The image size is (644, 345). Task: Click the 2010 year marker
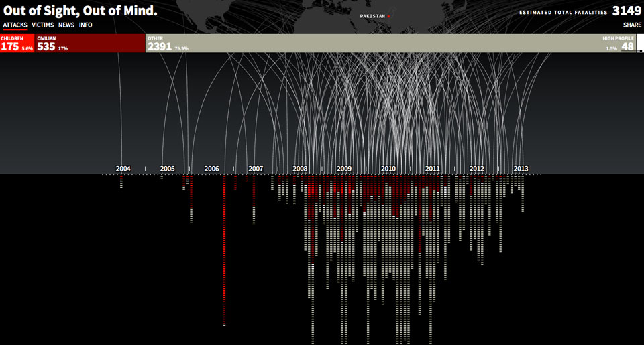tap(388, 169)
